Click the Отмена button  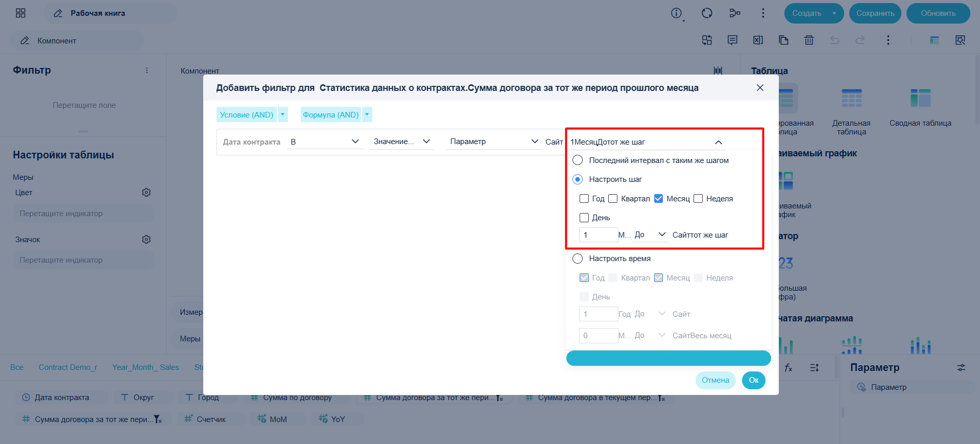pyautogui.click(x=715, y=380)
